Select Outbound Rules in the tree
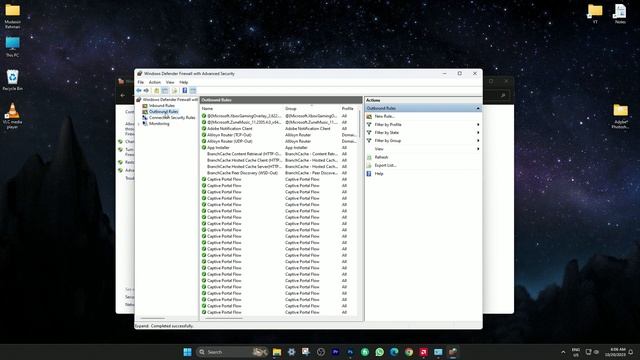 (163, 111)
